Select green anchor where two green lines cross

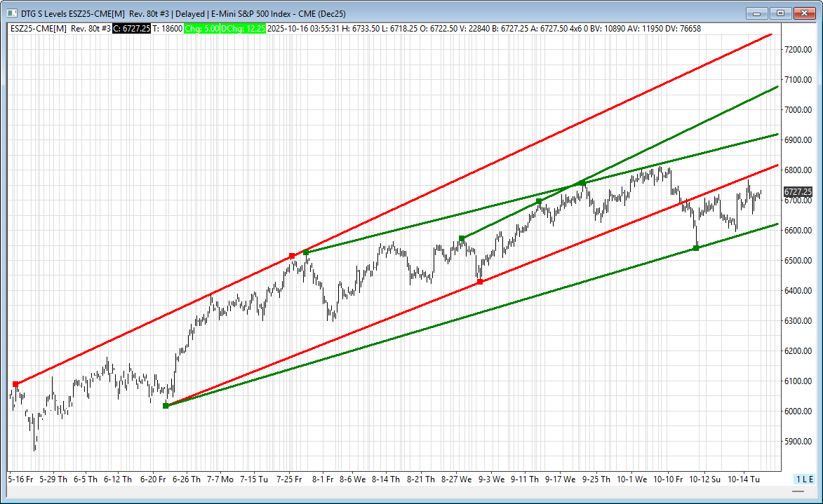coord(582,184)
